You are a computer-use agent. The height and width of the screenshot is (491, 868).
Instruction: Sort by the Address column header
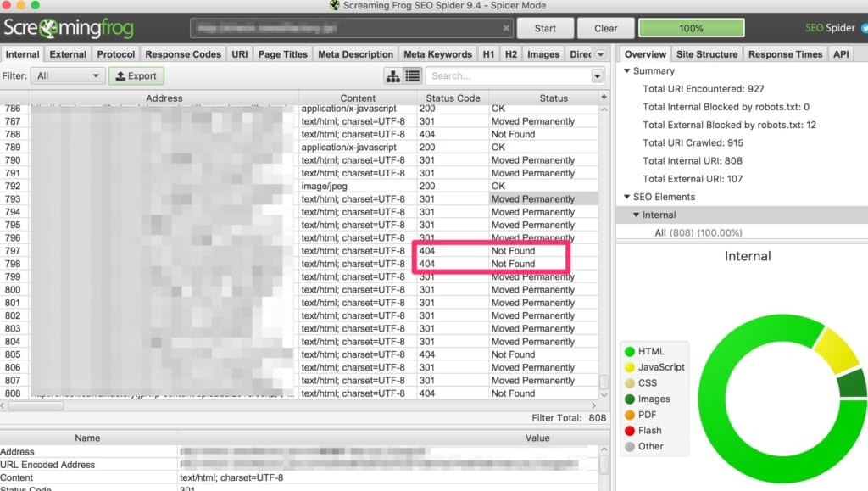tap(164, 98)
